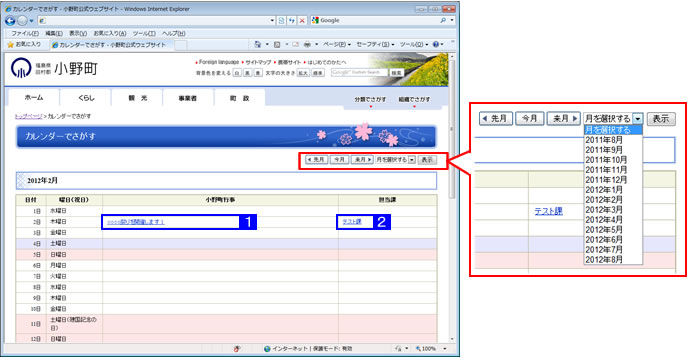
Task: Click the 今月 button in the enlarged inset
Action: coord(529,119)
